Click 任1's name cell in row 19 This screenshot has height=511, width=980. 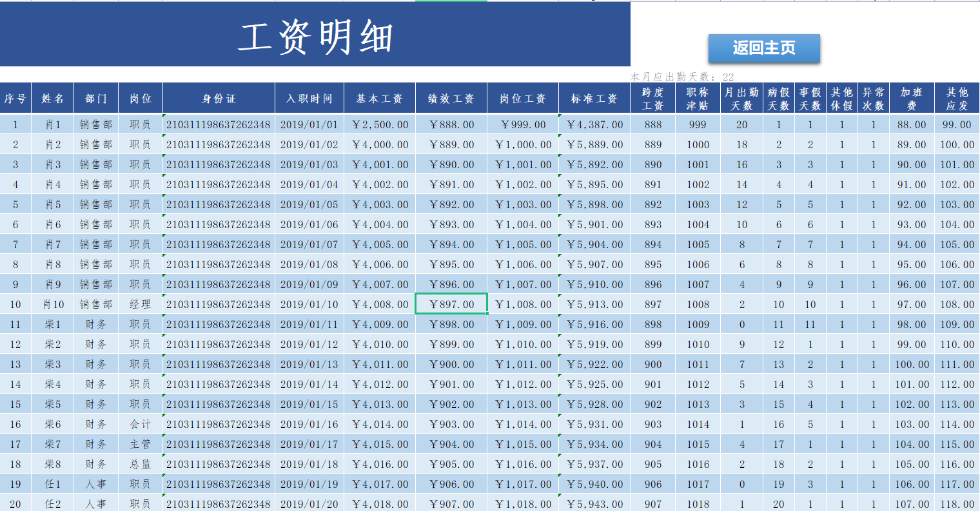[53, 483]
